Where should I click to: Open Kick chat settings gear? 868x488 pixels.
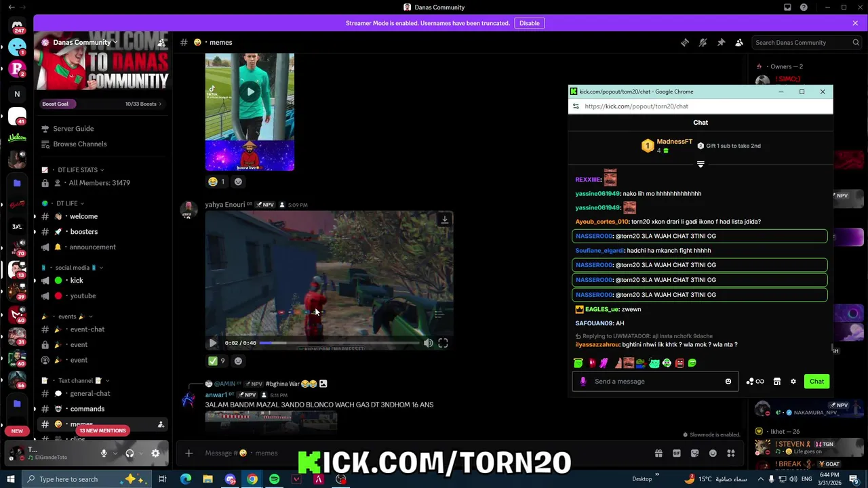[793, 382]
